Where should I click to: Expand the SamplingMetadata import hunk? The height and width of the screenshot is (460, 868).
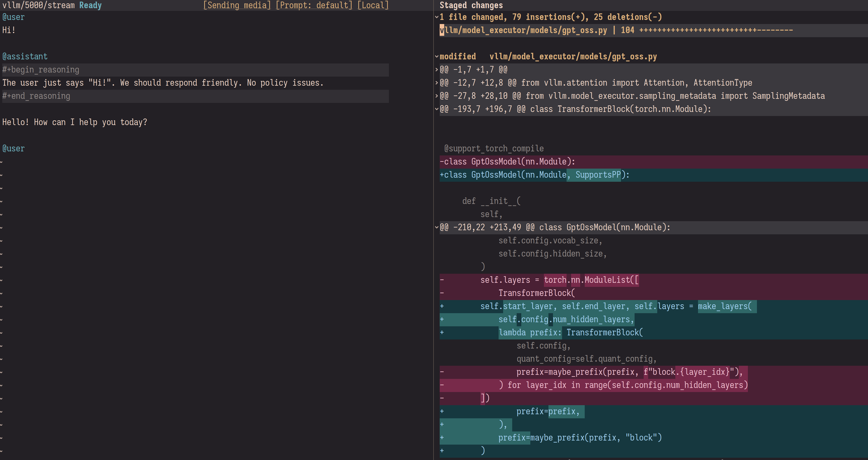(437, 96)
